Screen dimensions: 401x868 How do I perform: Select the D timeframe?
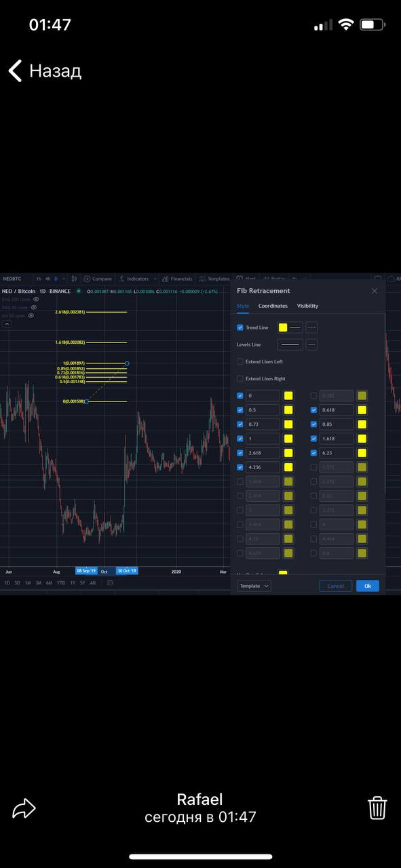pyautogui.click(x=56, y=279)
